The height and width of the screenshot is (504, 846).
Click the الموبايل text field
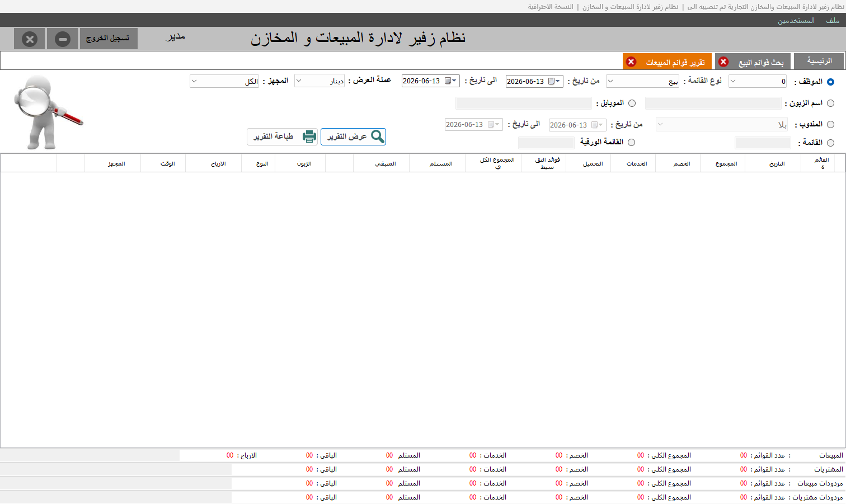(x=524, y=103)
